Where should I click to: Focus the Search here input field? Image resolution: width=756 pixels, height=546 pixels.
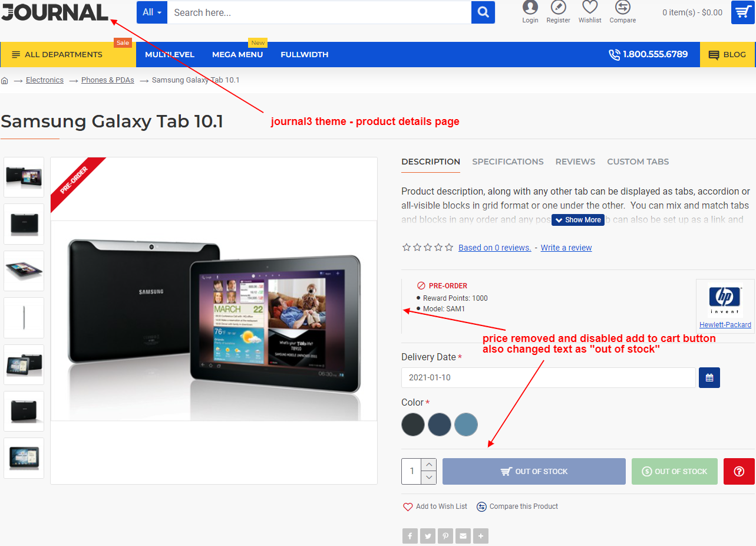319,12
